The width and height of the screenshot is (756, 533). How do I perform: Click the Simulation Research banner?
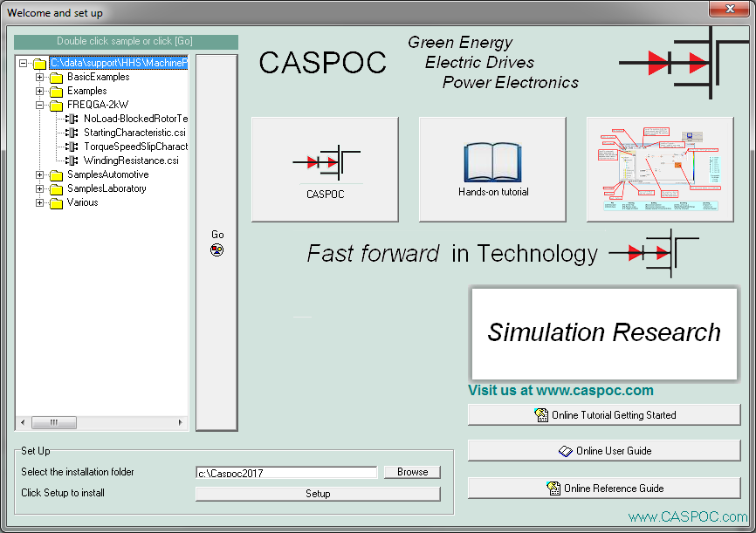[604, 333]
